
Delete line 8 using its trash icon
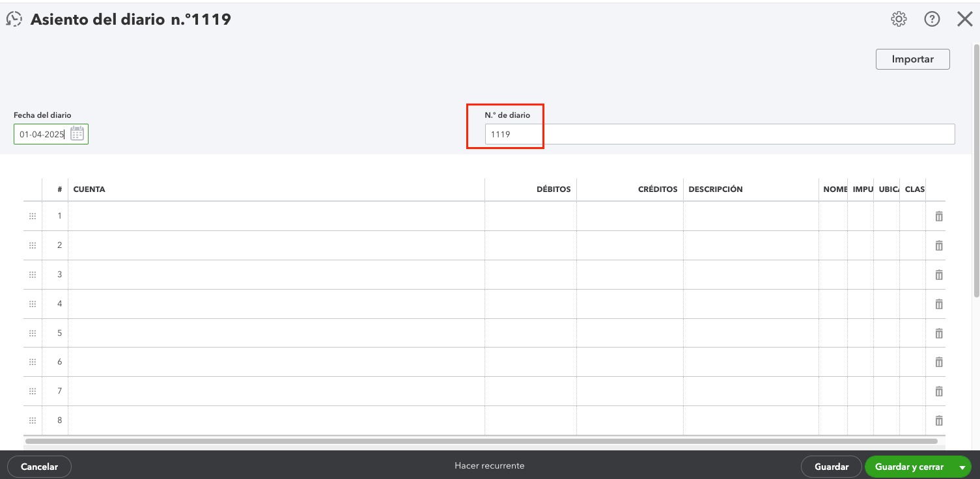pos(938,420)
